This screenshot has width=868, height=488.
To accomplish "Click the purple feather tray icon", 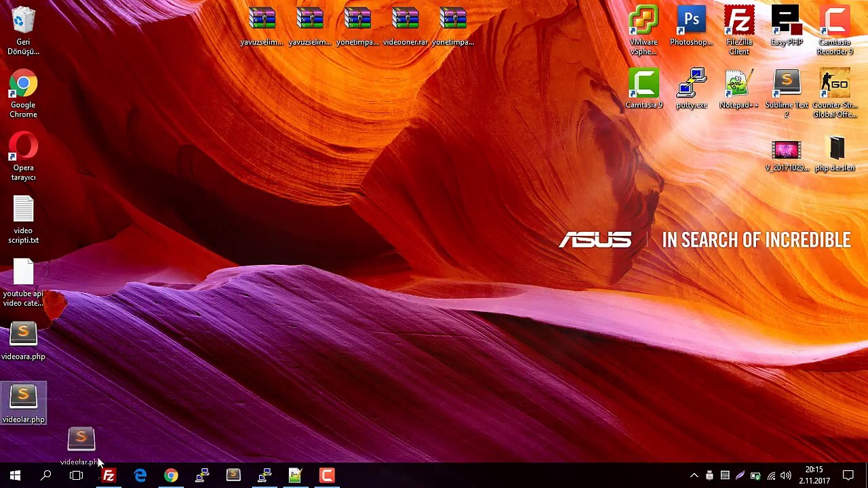I will tap(740, 476).
